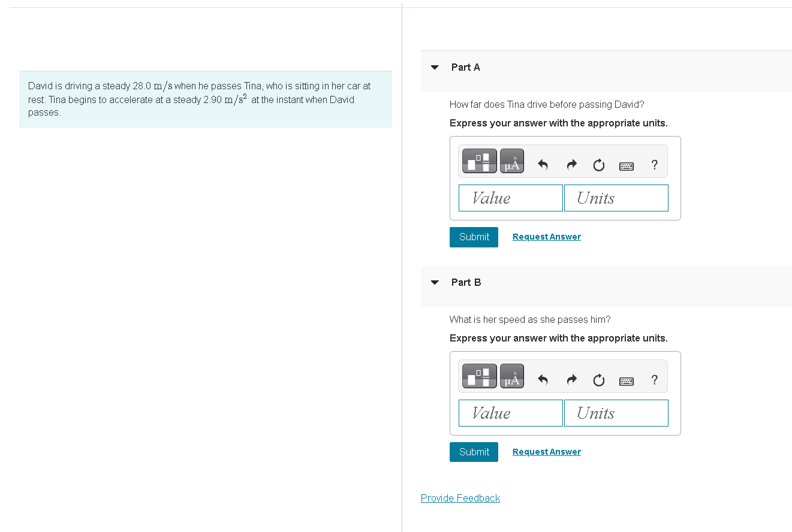792x532 pixels.
Task: Click the reset icon in Part A
Action: (x=599, y=165)
